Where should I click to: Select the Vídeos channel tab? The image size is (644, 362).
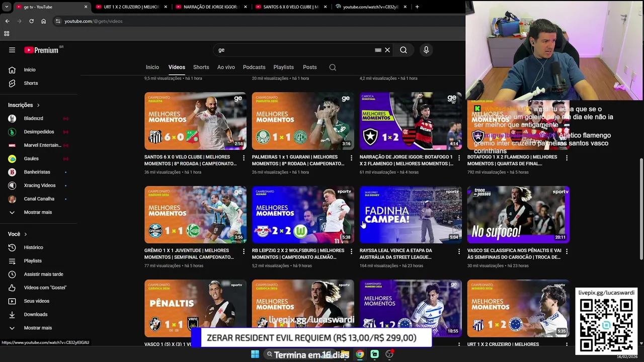coord(177,67)
